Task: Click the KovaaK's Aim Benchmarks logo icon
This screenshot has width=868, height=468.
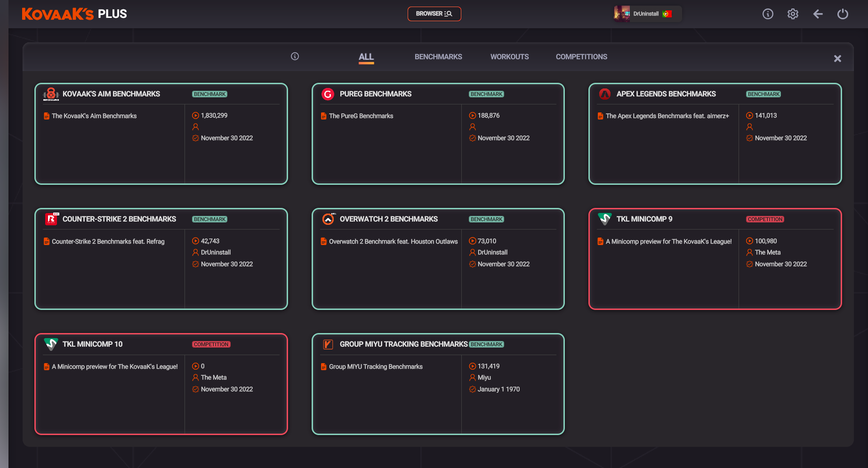Action: [x=51, y=94]
